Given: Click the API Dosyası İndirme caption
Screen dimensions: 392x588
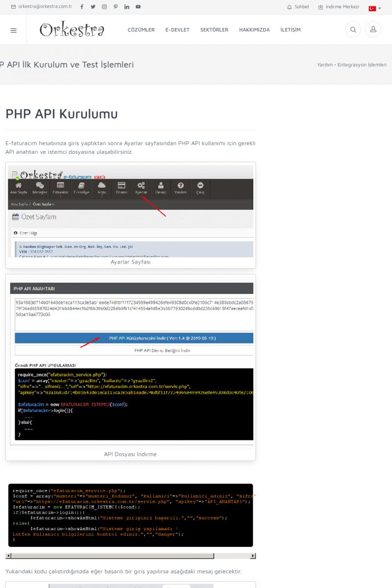Looking at the screenshot, I should tap(130, 454).
